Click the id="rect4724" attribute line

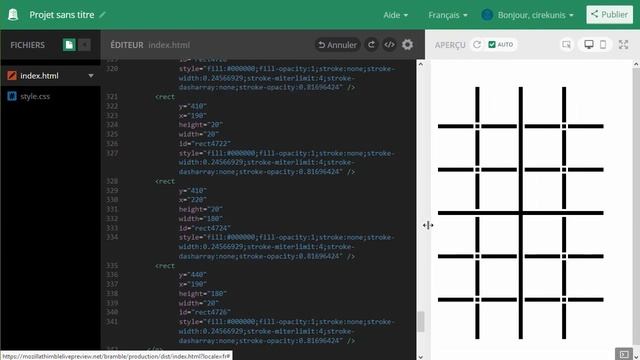tap(204, 228)
